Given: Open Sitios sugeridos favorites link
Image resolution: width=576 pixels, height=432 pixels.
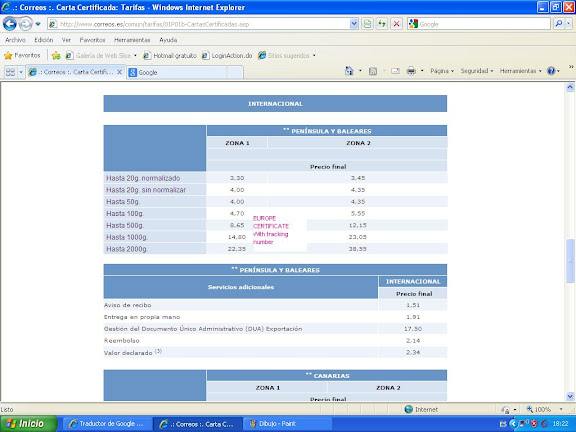Looking at the screenshot, I should (x=284, y=55).
